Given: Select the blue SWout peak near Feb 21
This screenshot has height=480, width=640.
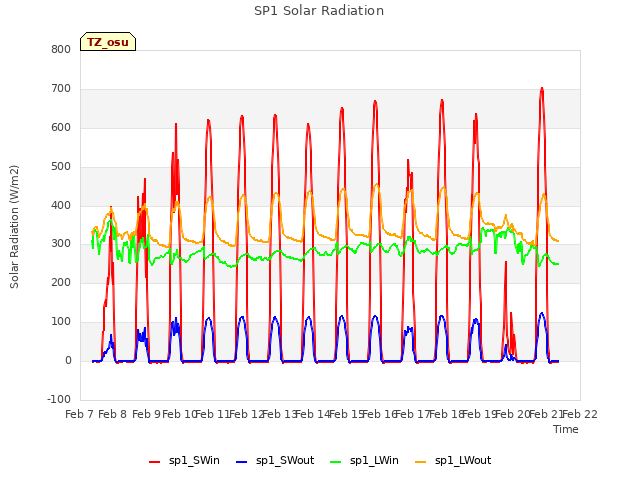Looking at the screenshot, I should pos(542,313).
